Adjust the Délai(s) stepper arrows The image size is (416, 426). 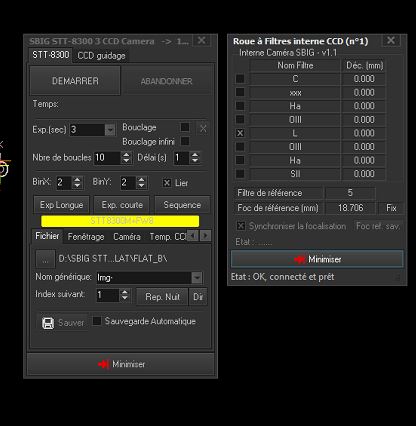195,158
